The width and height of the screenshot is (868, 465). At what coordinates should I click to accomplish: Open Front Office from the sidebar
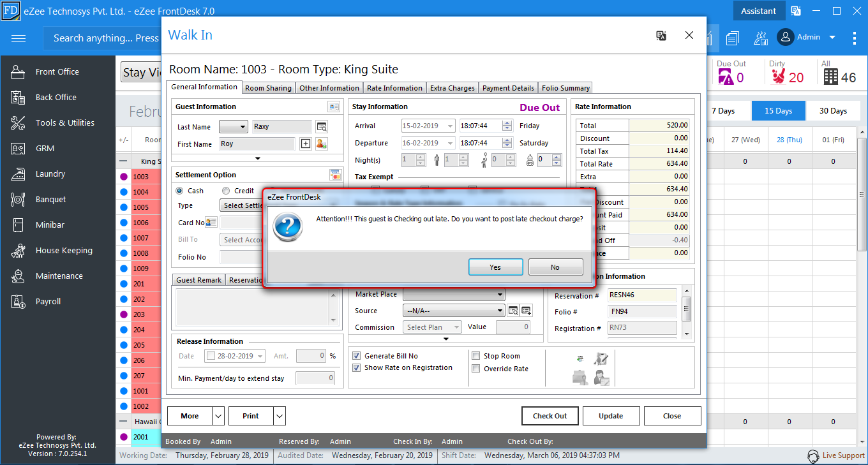click(57, 72)
